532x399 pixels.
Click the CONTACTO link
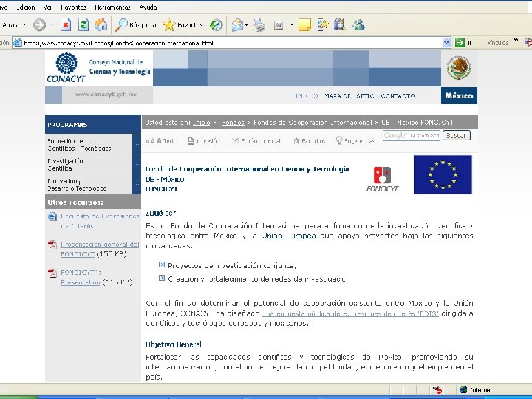pos(398,96)
